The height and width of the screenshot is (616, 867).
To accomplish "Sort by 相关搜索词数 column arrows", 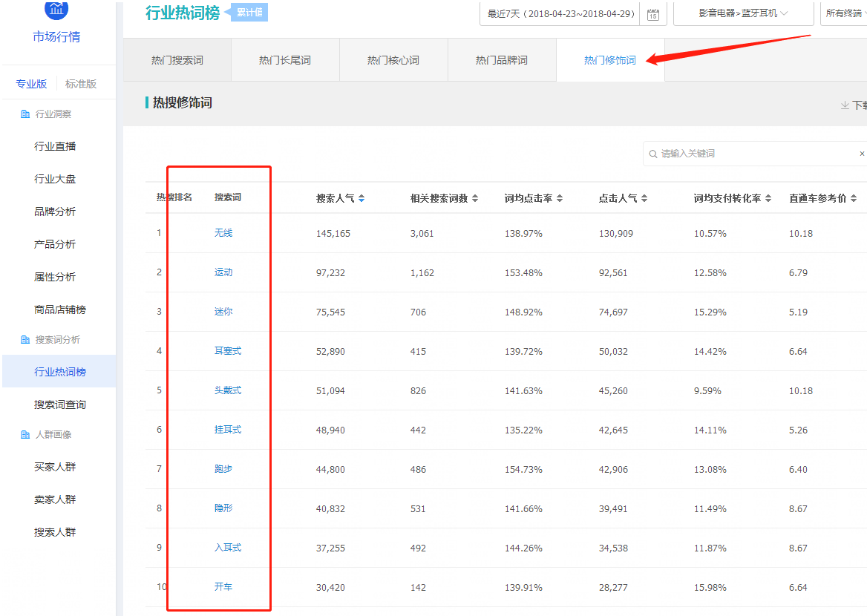I will 475,198.
